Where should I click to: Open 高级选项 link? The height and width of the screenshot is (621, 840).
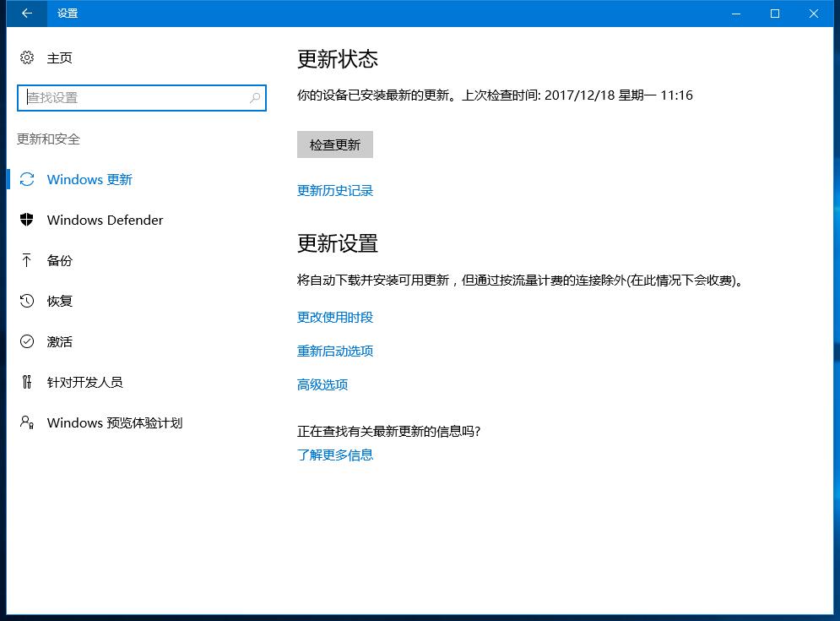[322, 384]
